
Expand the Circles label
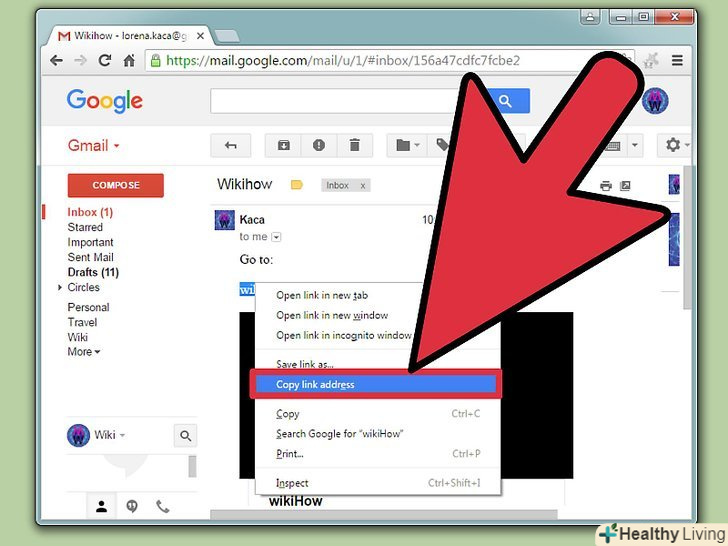click(60, 287)
